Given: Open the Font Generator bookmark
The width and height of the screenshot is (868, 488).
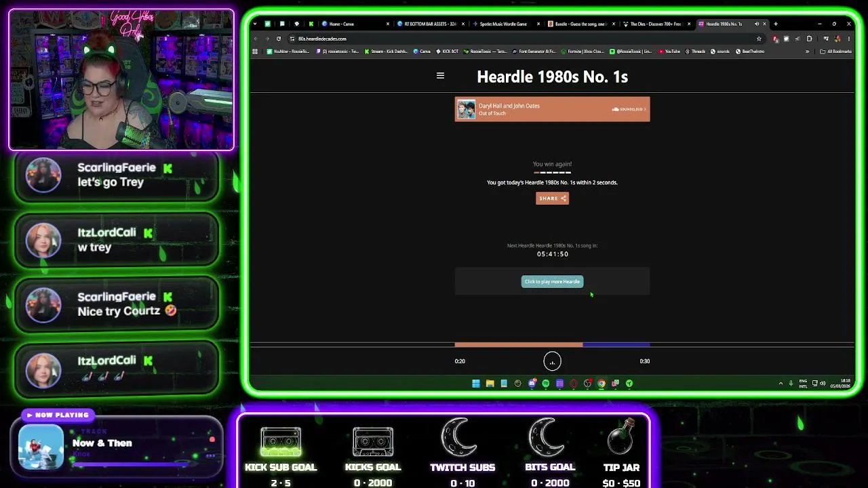Looking at the screenshot, I should pos(534,52).
